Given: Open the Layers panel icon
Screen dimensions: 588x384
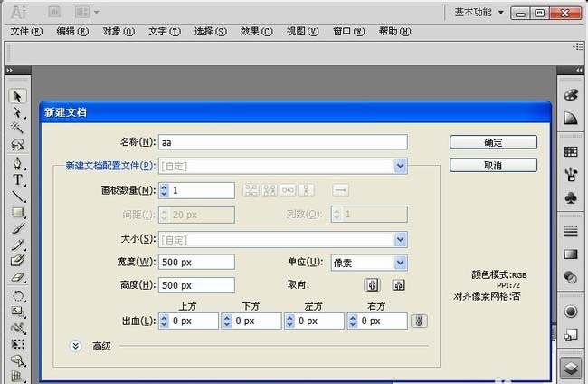Looking at the screenshot, I should click(571, 368).
